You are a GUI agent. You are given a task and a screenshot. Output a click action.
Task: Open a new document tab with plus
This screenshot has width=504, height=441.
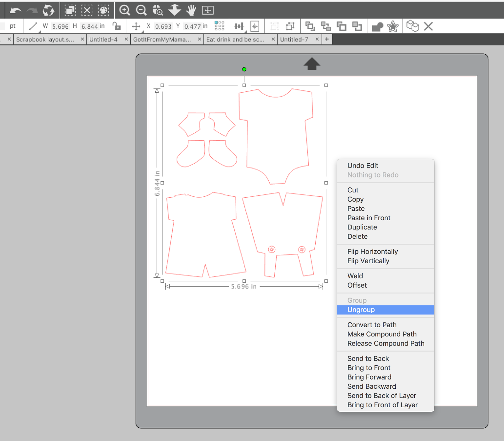[327, 39]
